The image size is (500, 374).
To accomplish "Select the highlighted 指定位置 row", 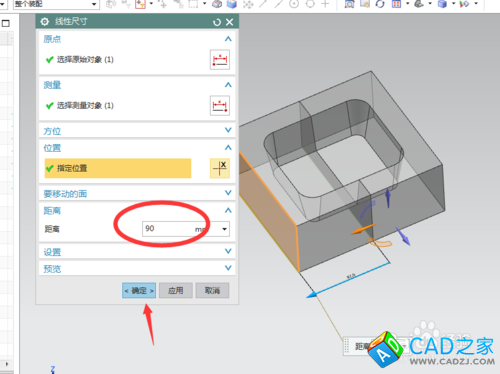I will pos(118,168).
